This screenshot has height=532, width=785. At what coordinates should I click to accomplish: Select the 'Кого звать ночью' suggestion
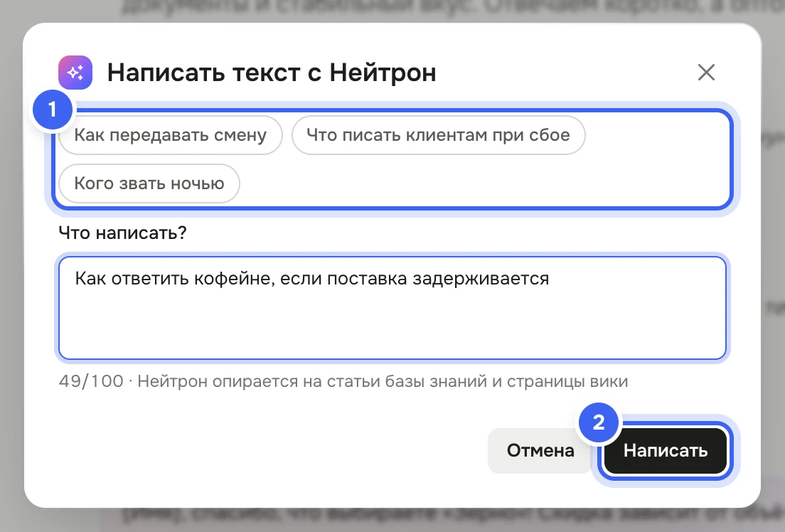[149, 183]
